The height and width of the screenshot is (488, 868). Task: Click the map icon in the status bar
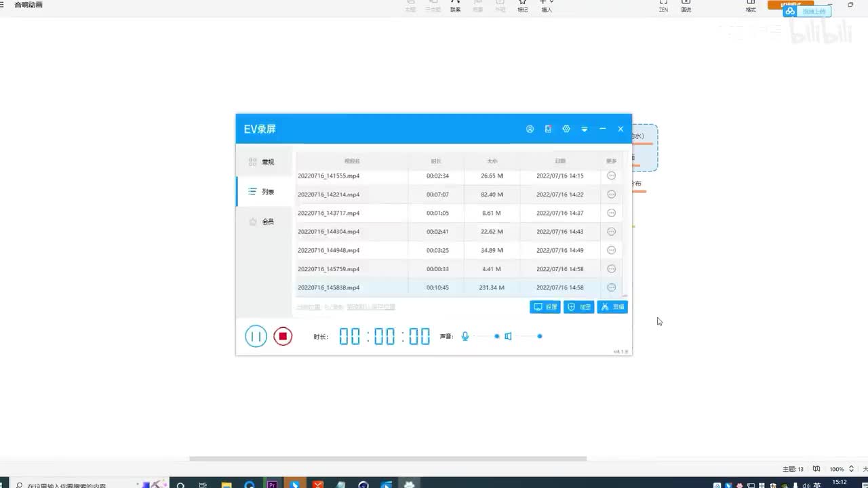pyautogui.click(x=816, y=469)
